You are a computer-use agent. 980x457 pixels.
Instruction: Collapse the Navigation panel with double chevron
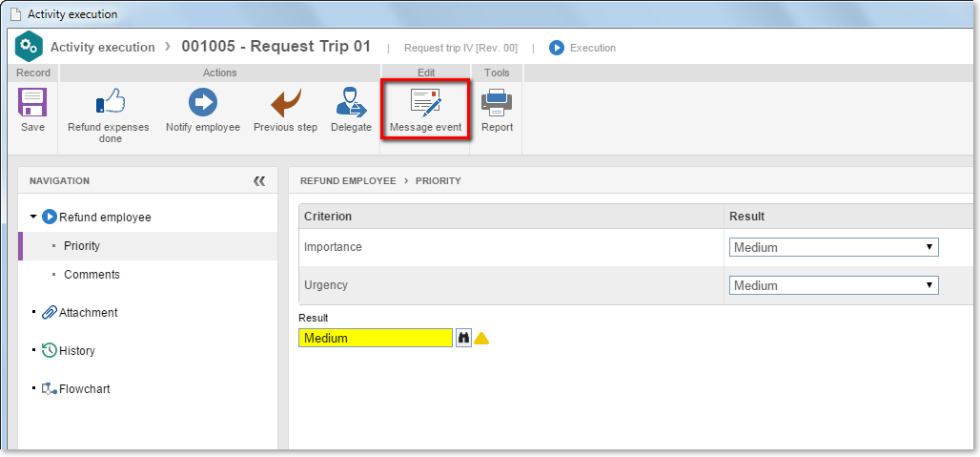(x=258, y=181)
